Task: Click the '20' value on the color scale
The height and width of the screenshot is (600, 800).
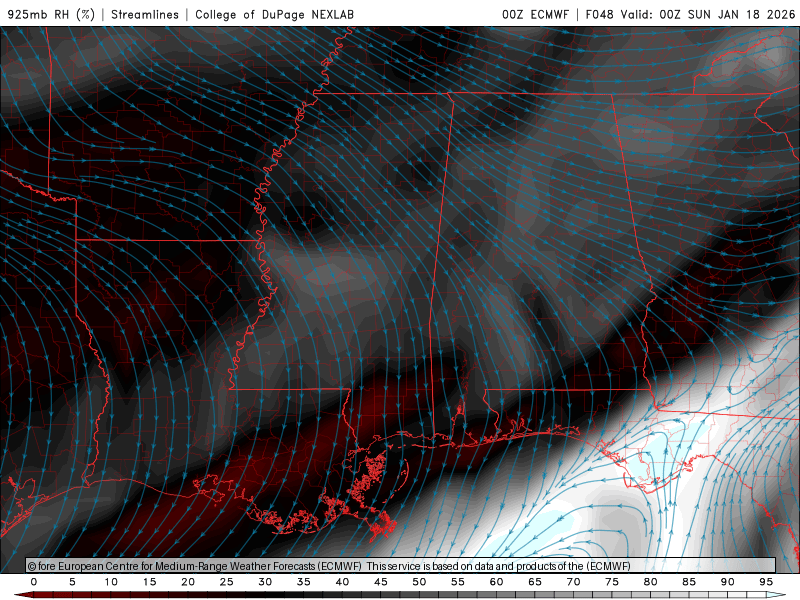Action: click(188, 582)
